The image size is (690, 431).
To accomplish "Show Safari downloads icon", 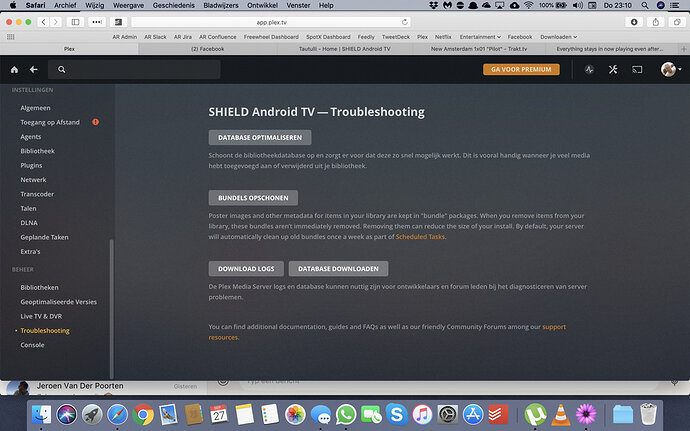I will [x=634, y=22].
